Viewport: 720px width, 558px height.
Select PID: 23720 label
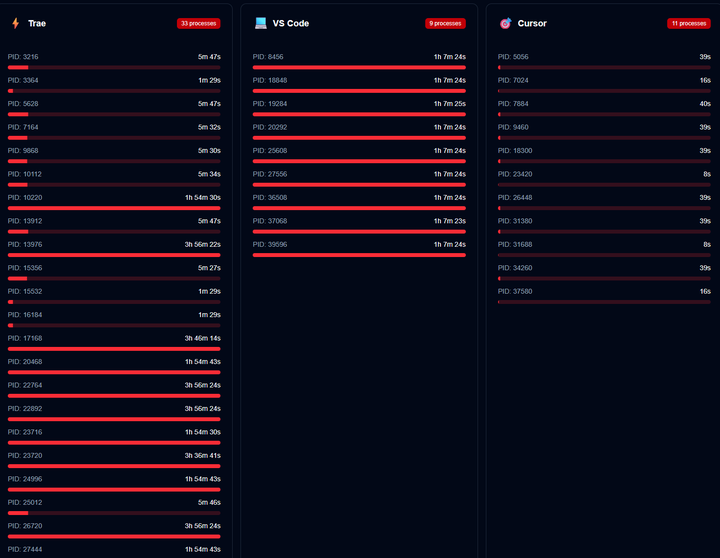coord(25,455)
